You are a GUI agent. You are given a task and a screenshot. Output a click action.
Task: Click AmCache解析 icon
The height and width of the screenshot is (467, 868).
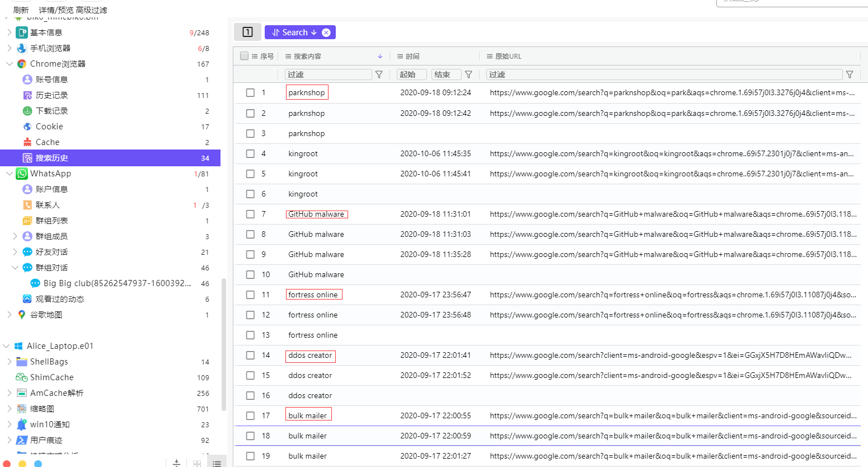click(x=22, y=393)
